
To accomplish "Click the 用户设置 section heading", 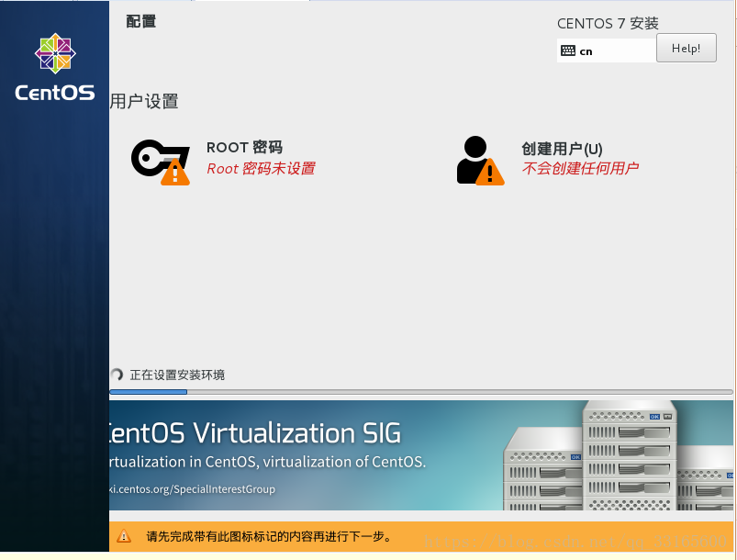I will pyautogui.click(x=144, y=101).
